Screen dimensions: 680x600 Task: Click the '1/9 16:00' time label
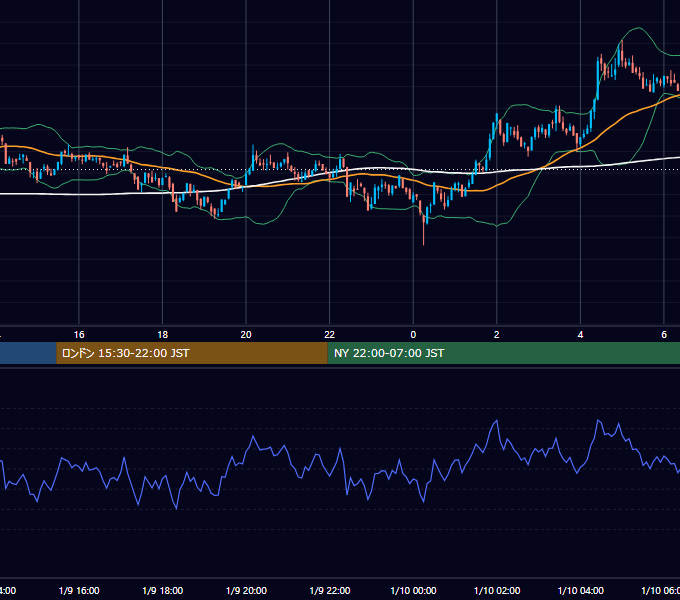(x=79, y=590)
